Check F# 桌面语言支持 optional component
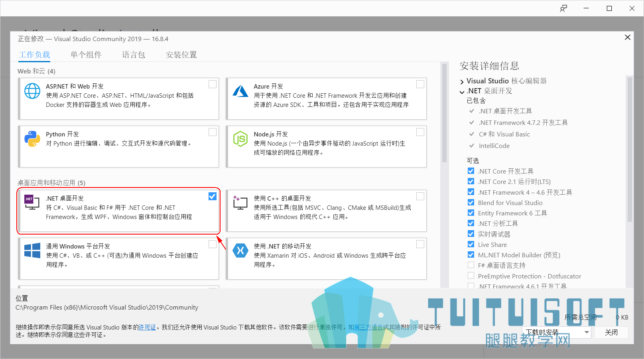Image resolution: width=644 pixels, height=359 pixels. point(471,265)
